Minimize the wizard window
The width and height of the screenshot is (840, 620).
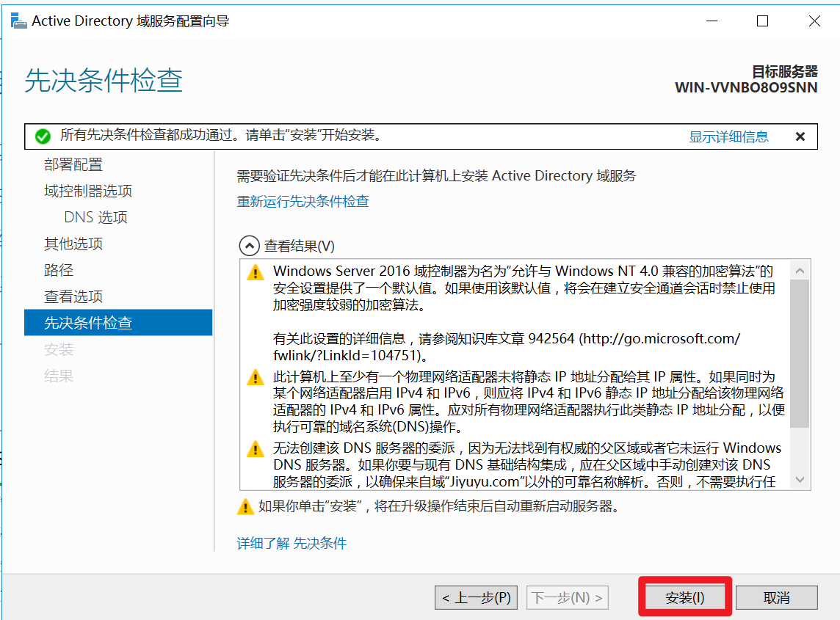point(712,21)
